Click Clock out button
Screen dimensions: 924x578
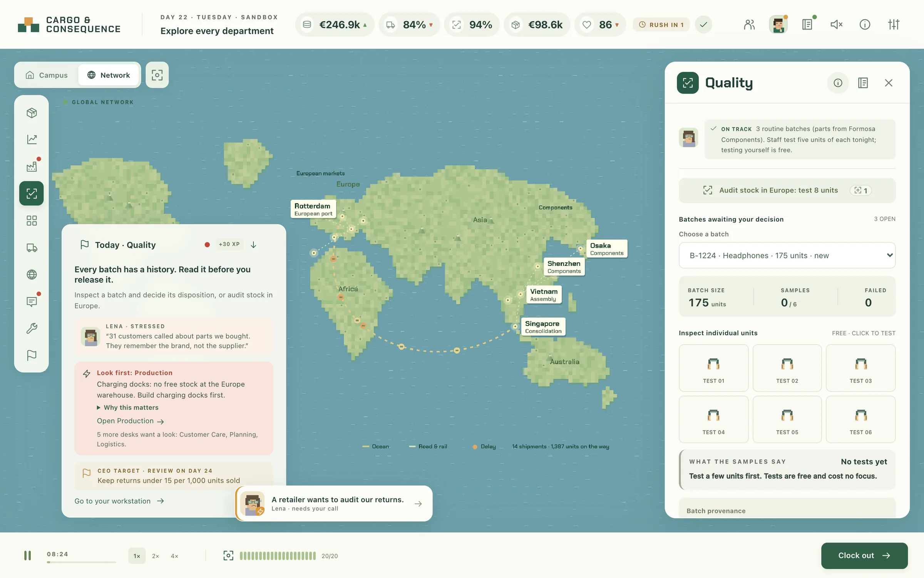pos(864,555)
